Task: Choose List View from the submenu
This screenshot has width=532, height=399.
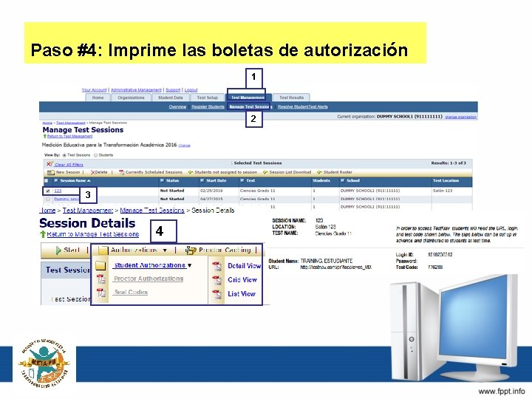Action: (x=242, y=294)
